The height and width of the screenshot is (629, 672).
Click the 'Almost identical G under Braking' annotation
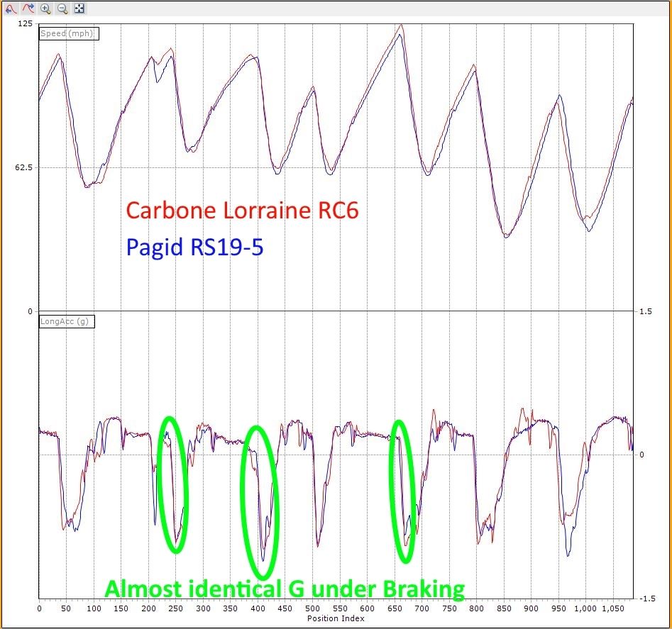click(x=285, y=589)
